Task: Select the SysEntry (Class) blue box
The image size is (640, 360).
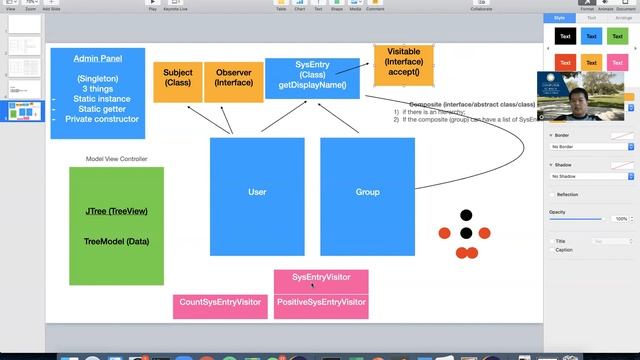Action: click(x=312, y=78)
